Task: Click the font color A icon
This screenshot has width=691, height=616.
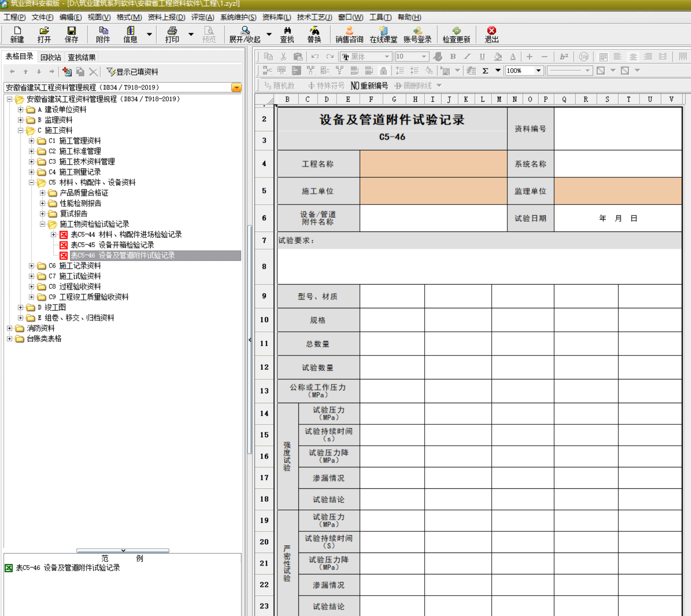Action: click(513, 56)
